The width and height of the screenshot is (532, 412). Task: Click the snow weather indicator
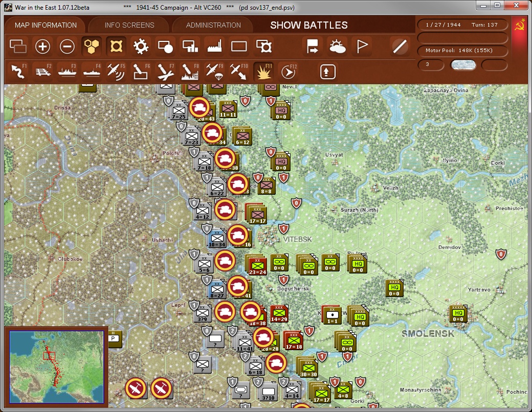(463, 65)
